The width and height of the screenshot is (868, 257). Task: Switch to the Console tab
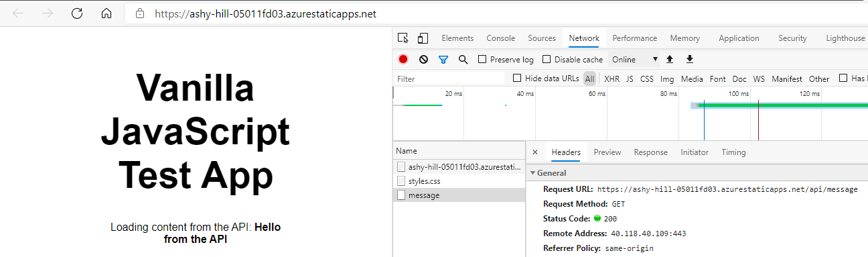[x=501, y=38]
